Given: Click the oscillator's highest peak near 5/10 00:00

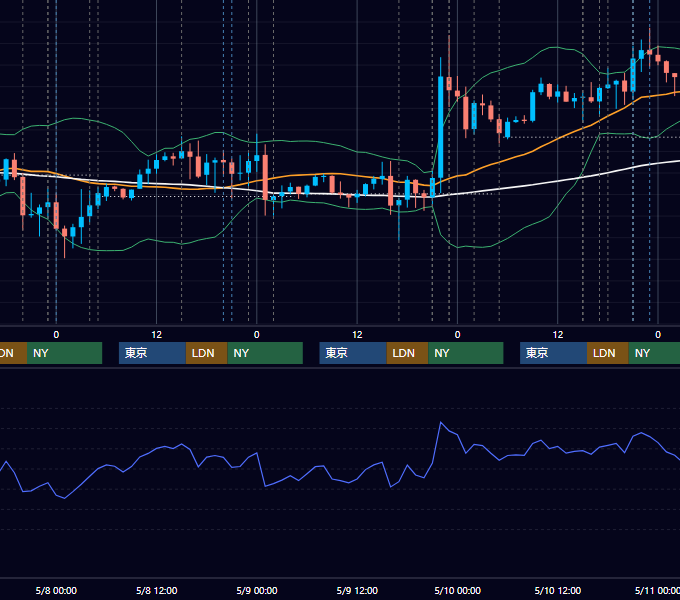Looking at the screenshot, I should pos(441,422).
